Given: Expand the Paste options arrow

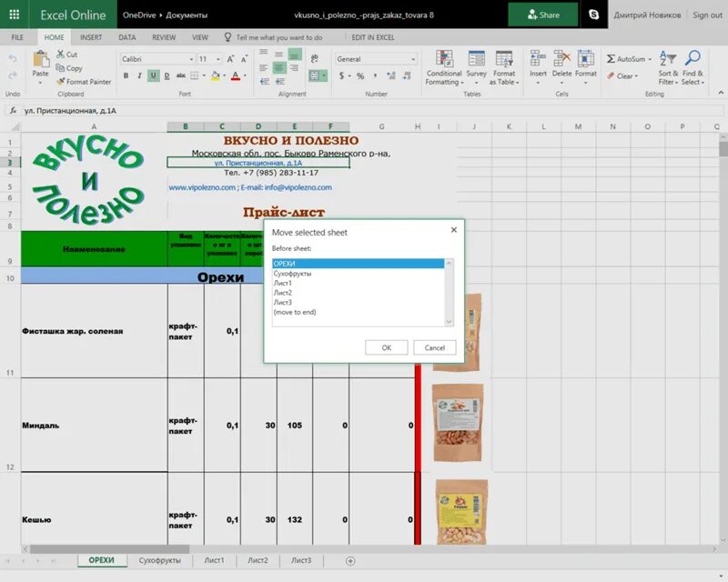Looking at the screenshot, I should 40,83.
